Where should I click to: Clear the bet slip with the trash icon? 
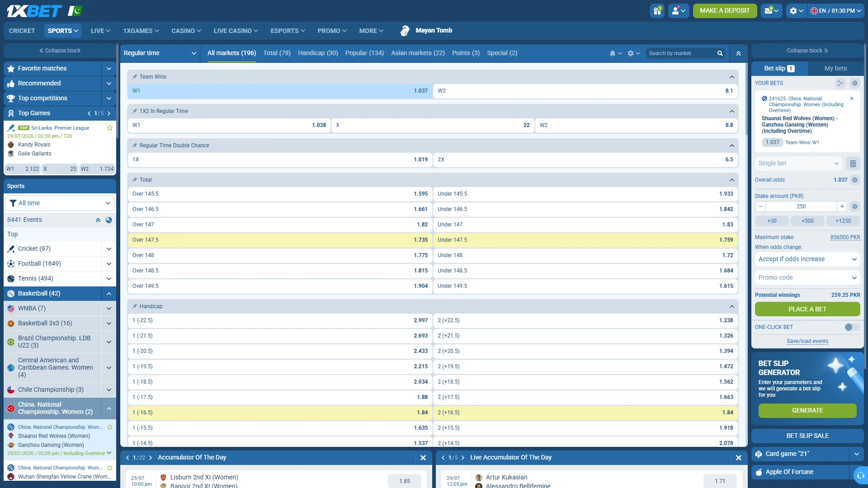pos(853,164)
